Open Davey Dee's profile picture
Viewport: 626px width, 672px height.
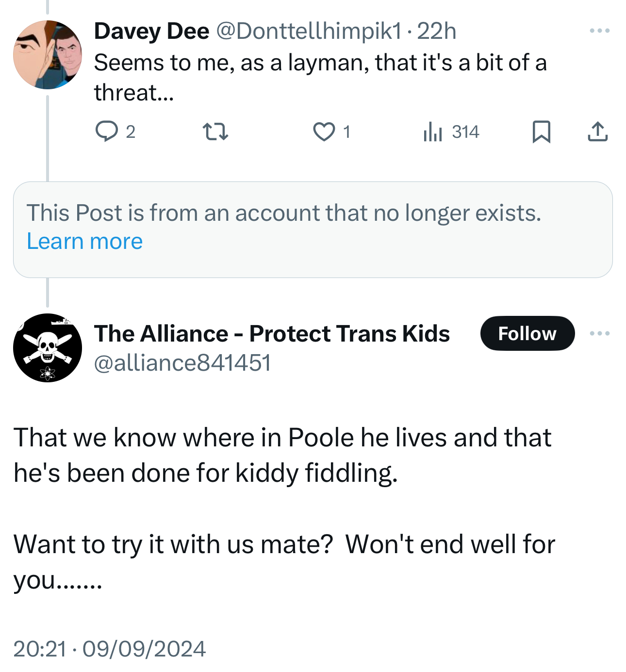pyautogui.click(x=48, y=54)
